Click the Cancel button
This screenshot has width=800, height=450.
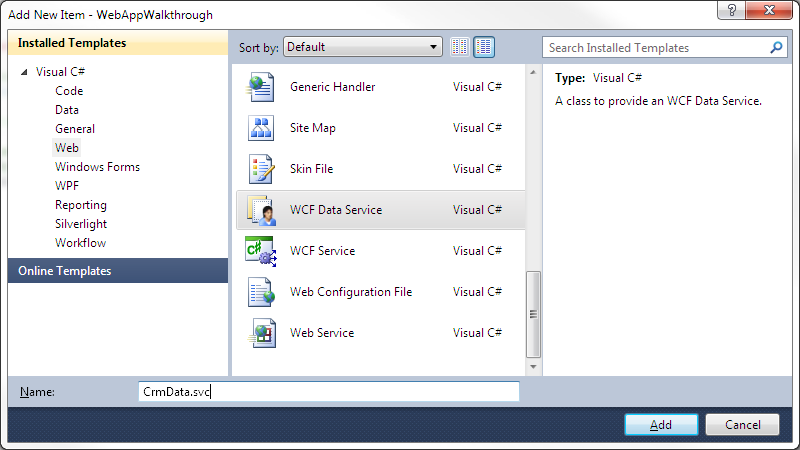tap(742, 424)
